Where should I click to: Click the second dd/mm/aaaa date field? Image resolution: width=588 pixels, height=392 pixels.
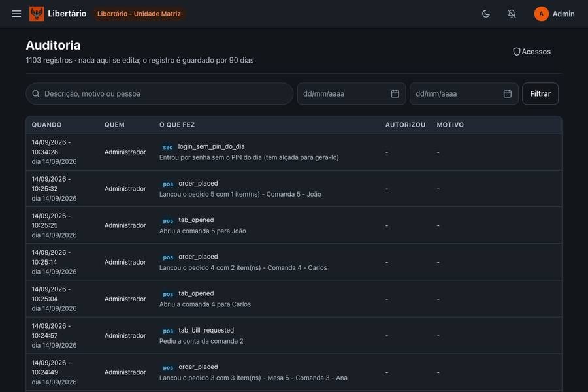point(464,94)
